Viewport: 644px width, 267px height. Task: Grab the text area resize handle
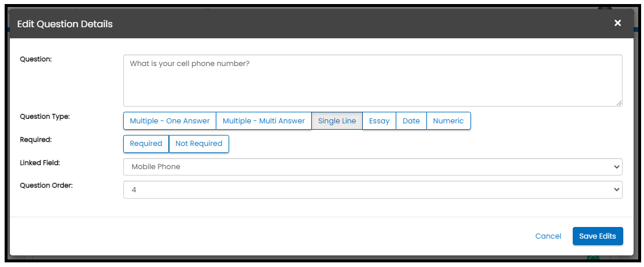(619, 103)
